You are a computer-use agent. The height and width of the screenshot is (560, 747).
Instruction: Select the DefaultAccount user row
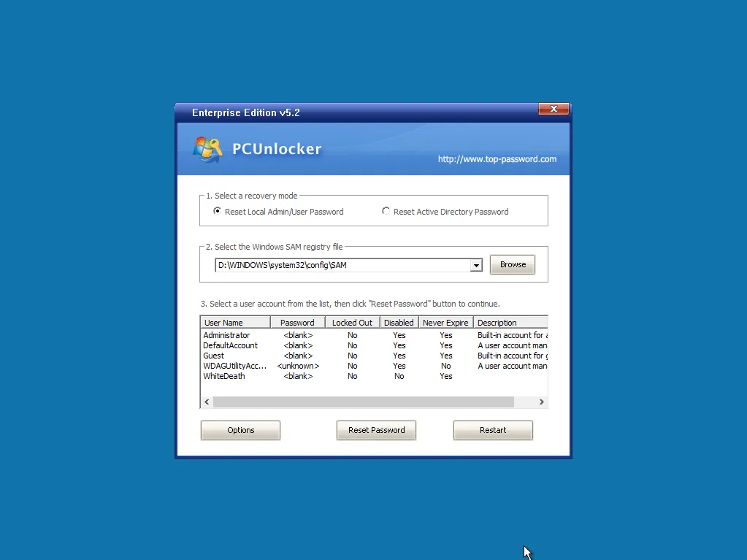[375, 345]
